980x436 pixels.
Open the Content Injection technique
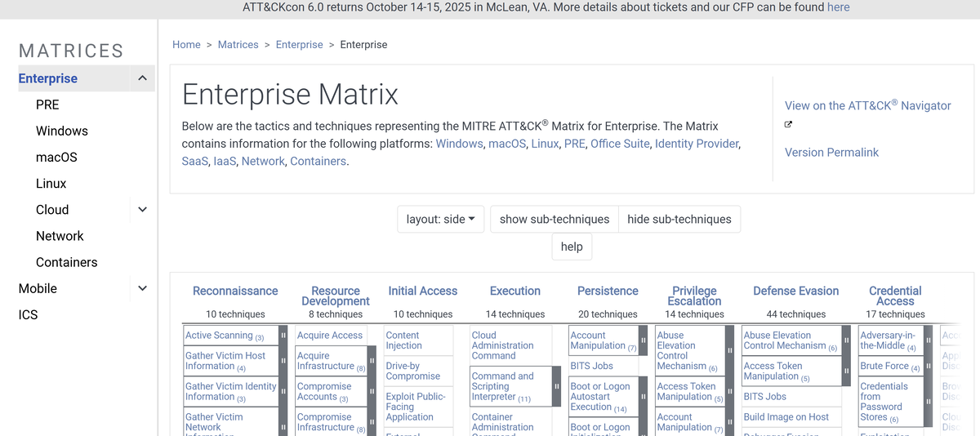403,340
